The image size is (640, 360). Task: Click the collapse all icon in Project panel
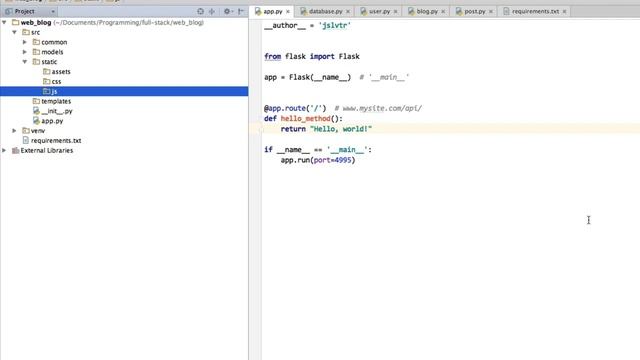[212, 11]
